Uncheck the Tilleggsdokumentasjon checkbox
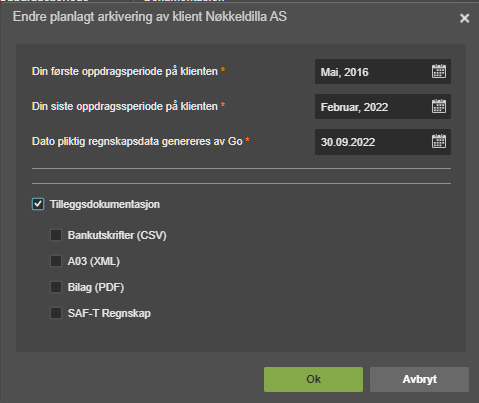This screenshot has width=479, height=403. [x=38, y=204]
